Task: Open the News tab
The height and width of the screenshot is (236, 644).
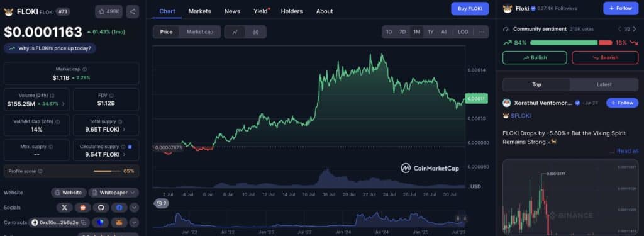Action: tap(233, 11)
